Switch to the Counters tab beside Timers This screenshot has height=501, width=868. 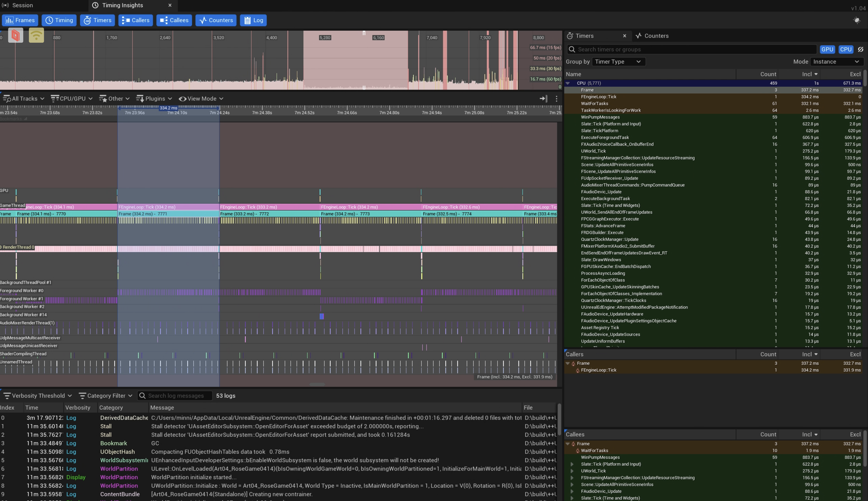coord(652,36)
